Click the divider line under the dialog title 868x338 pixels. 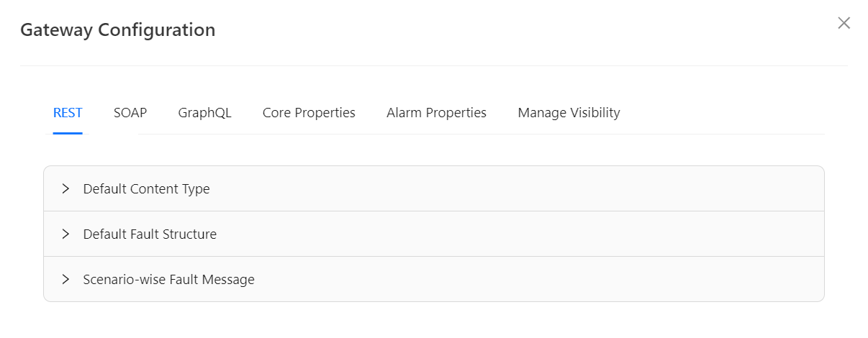[x=433, y=65]
